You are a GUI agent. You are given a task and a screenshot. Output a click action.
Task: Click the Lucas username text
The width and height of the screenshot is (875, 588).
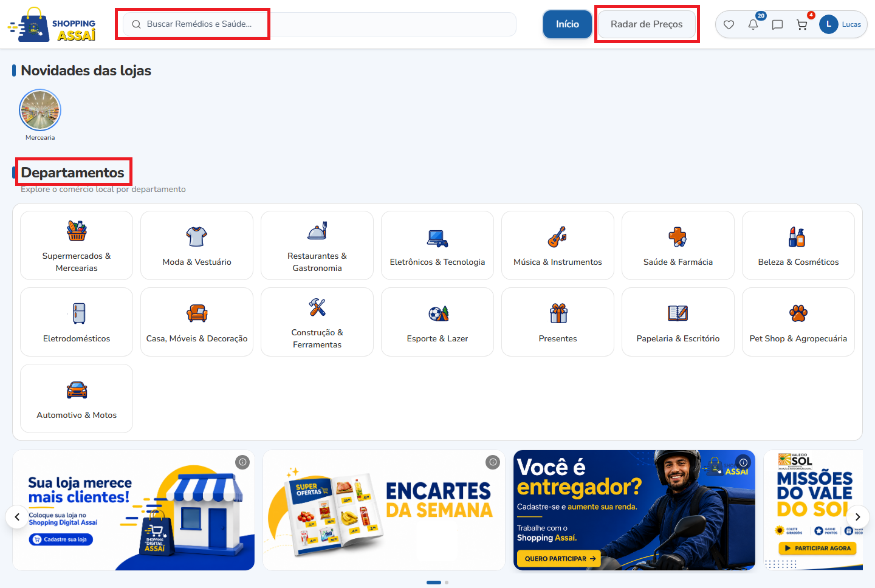coord(851,24)
